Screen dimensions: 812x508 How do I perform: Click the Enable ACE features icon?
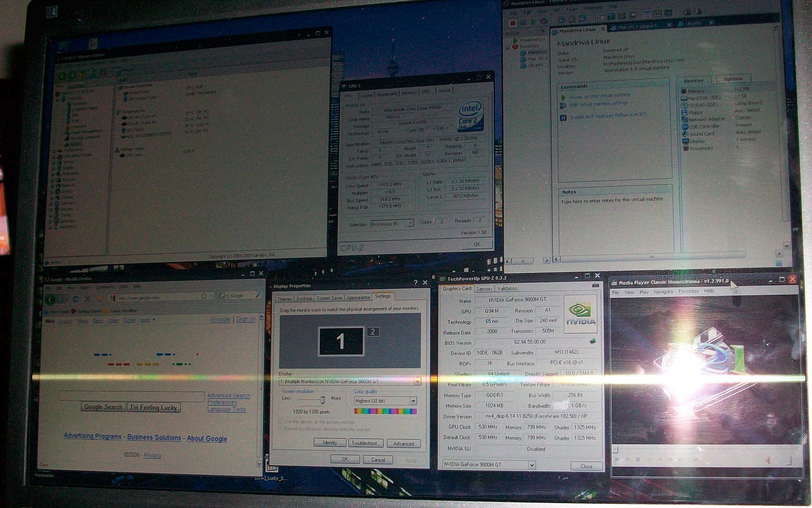pyautogui.click(x=563, y=118)
